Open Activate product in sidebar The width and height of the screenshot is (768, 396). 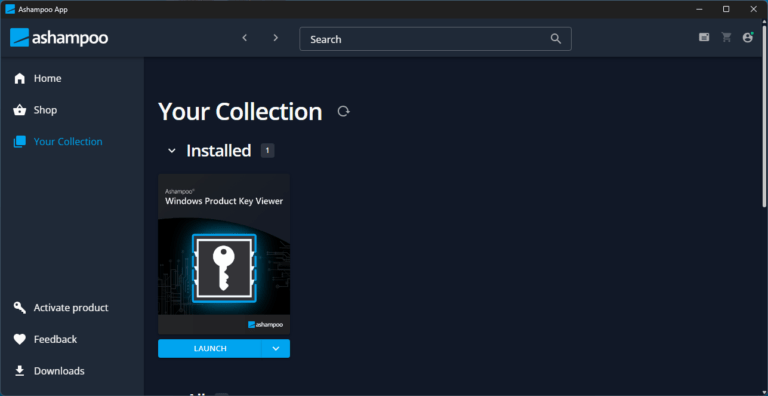[x=72, y=308]
